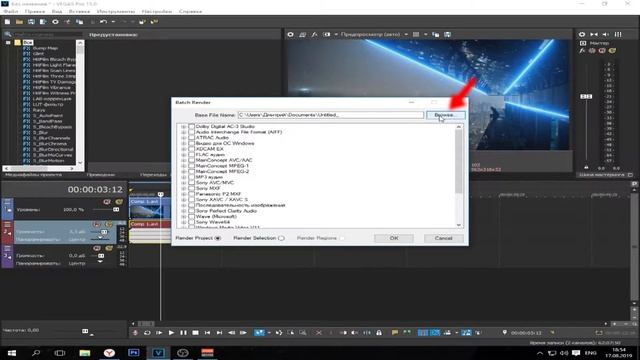The width and height of the screenshot is (640, 360).
Task: Open preview settings gear icon above video
Action: click(290, 35)
